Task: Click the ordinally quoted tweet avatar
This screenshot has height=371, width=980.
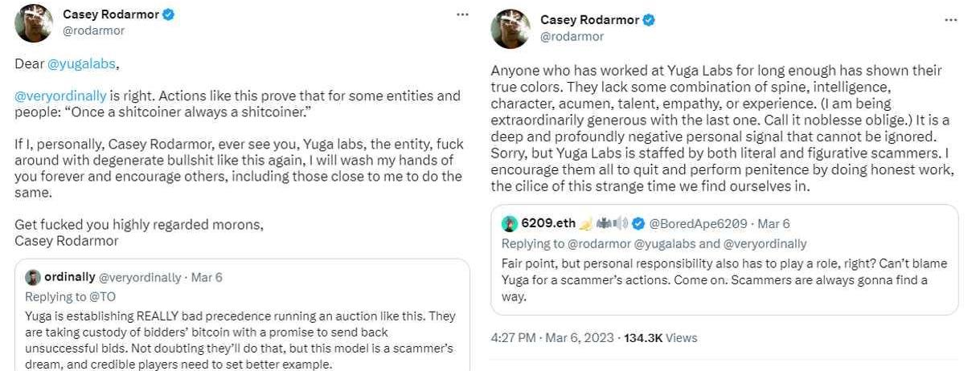Action: [33, 278]
